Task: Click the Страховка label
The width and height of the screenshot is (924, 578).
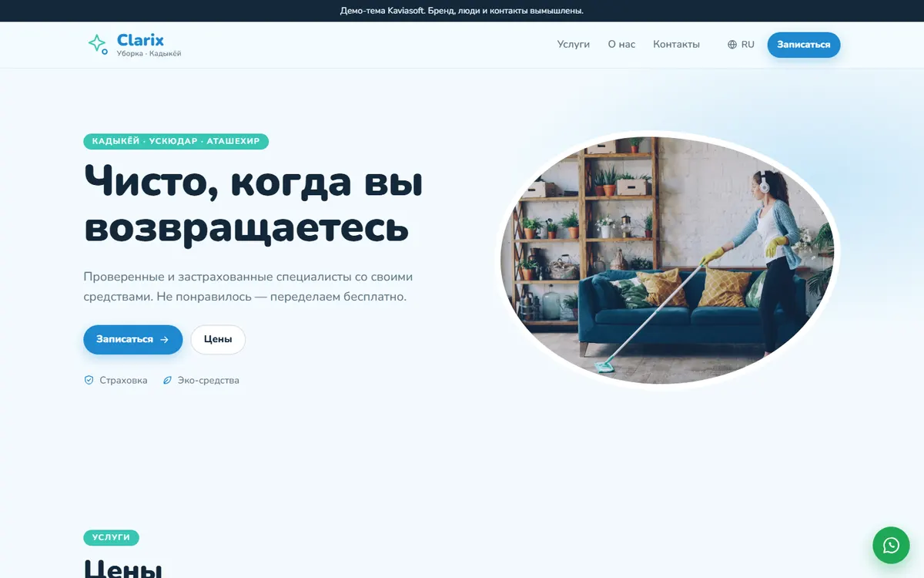Action: pyautogui.click(x=123, y=380)
